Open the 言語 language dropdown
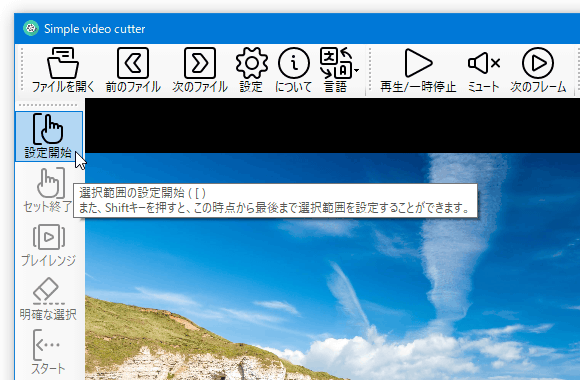Screen dimensions: 580x380 [338, 70]
